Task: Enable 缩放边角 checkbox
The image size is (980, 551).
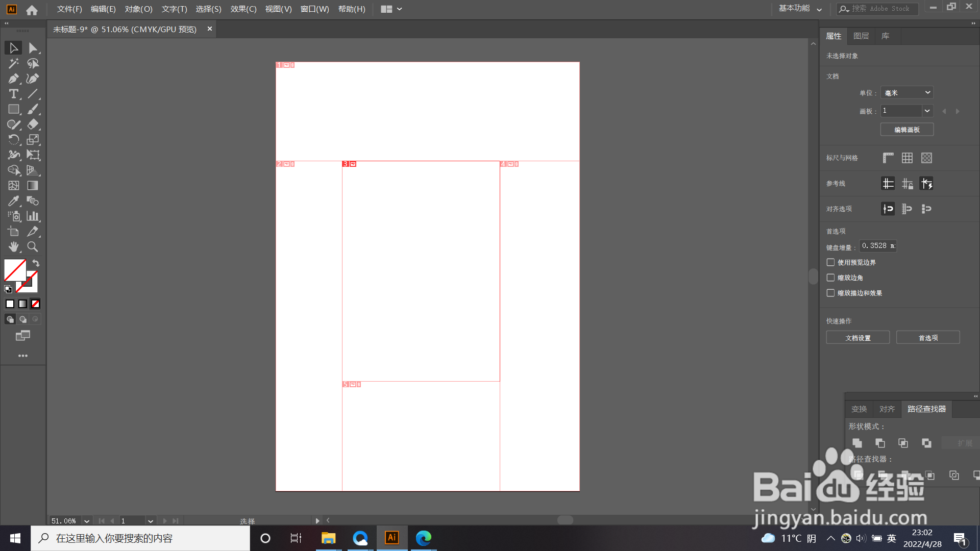Action: 831,278
